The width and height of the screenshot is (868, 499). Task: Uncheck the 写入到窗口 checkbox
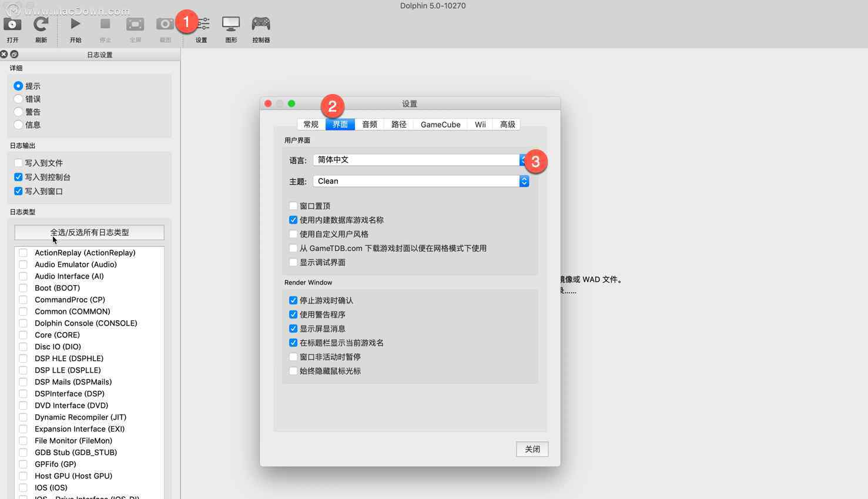click(x=18, y=191)
